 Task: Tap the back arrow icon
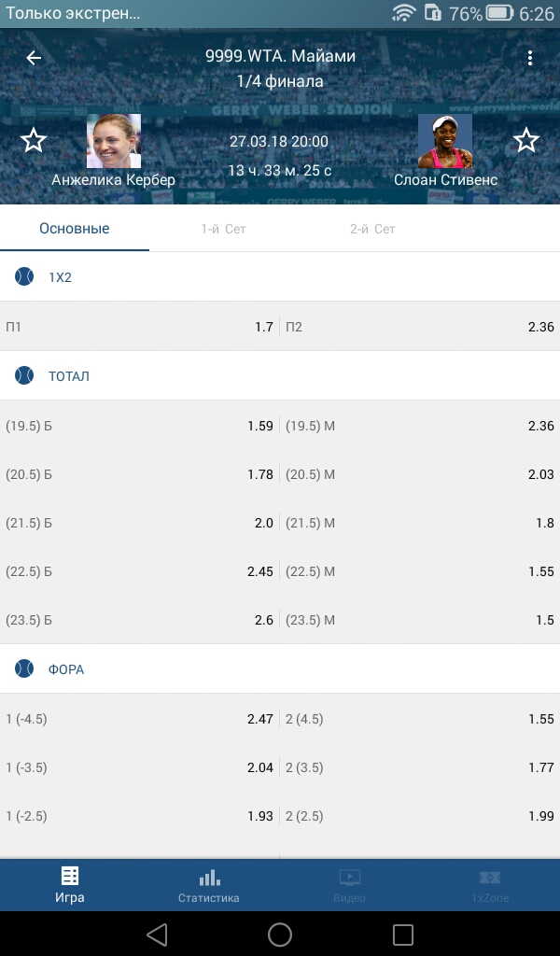(34, 58)
